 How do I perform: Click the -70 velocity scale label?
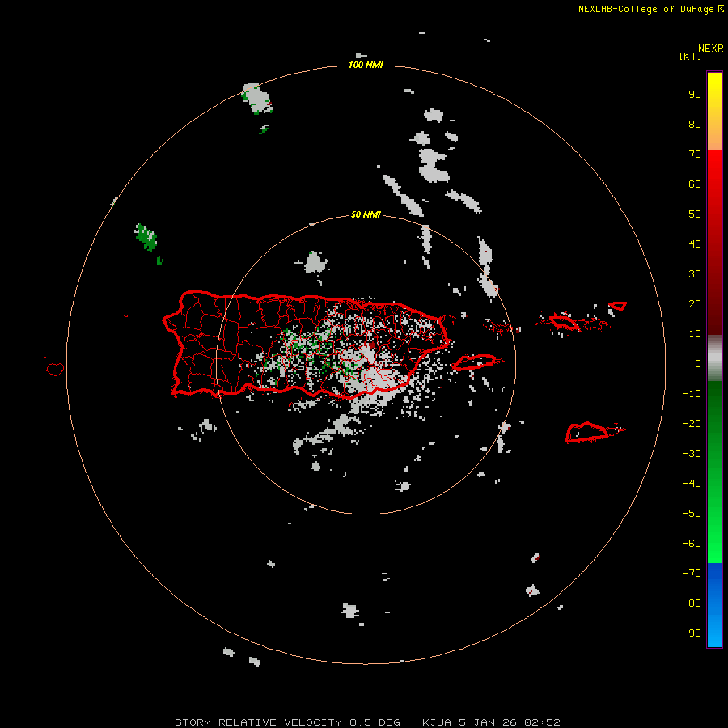(692, 574)
